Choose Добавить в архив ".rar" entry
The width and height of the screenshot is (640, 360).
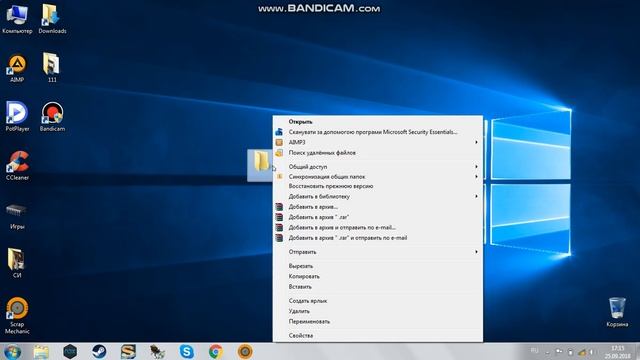378,217
